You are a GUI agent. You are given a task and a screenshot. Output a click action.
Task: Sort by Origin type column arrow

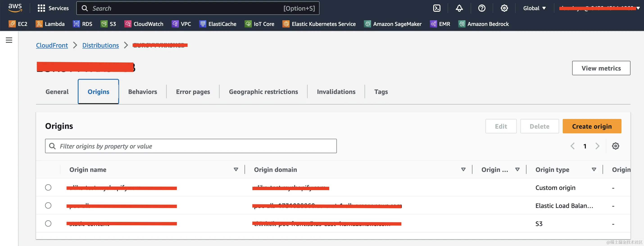(x=594, y=169)
